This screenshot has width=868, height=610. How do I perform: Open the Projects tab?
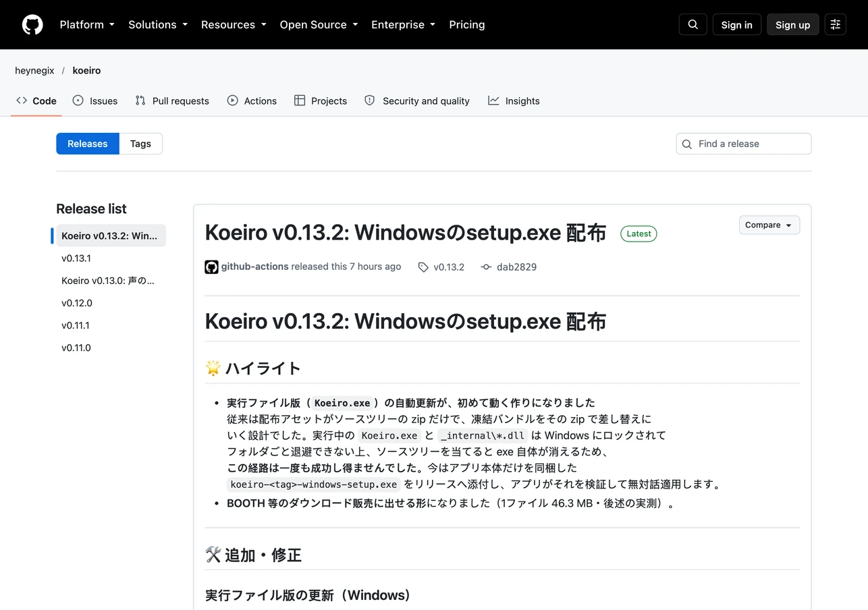(321, 101)
